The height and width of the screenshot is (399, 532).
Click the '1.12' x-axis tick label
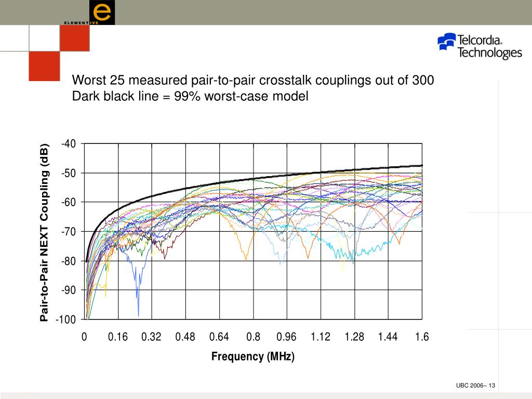320,337
